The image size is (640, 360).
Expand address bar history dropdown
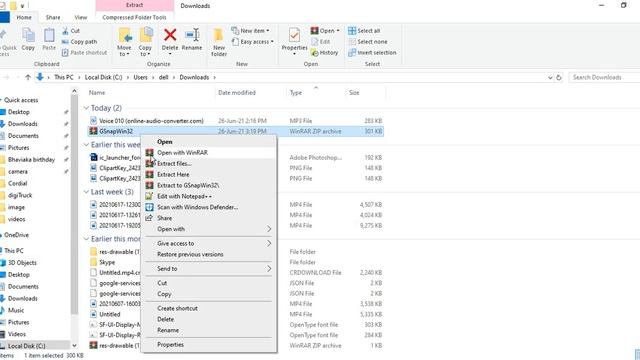[550, 77]
